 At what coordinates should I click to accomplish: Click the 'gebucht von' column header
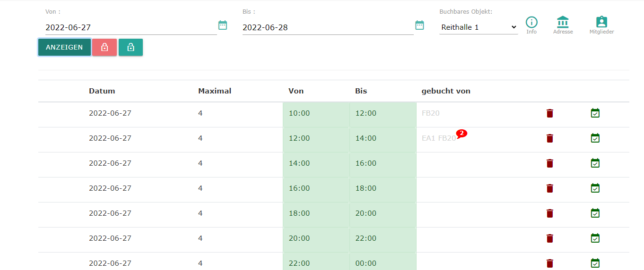pos(446,91)
